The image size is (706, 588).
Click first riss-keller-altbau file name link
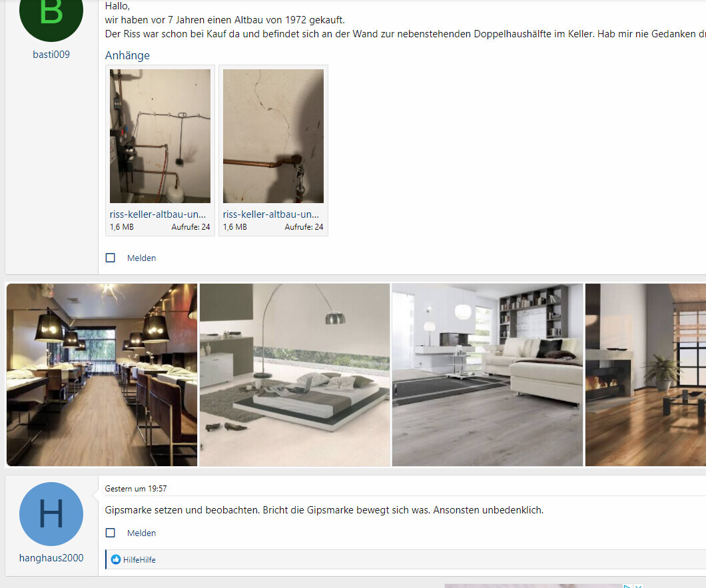158,214
